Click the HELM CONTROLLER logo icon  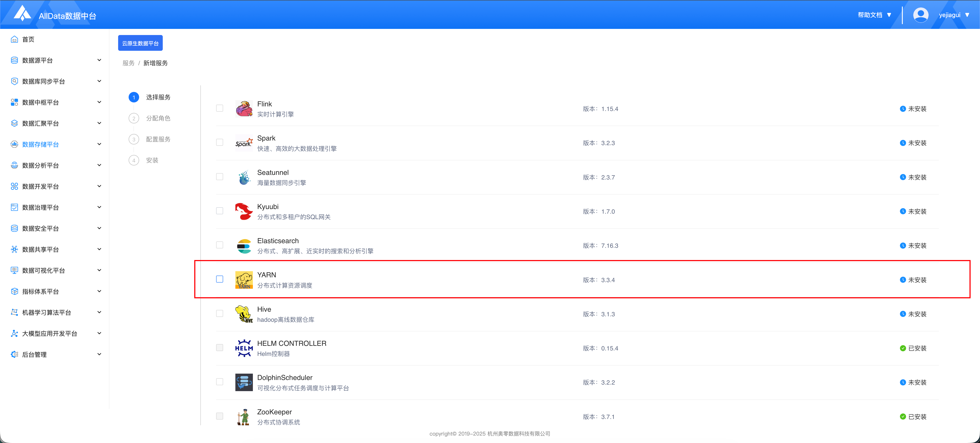(x=244, y=348)
